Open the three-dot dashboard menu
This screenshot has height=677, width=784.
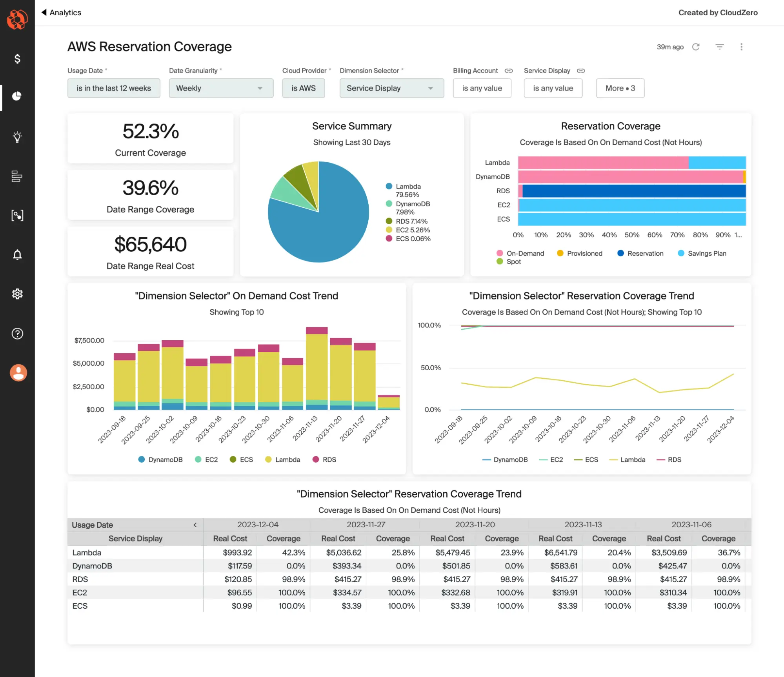[741, 47]
